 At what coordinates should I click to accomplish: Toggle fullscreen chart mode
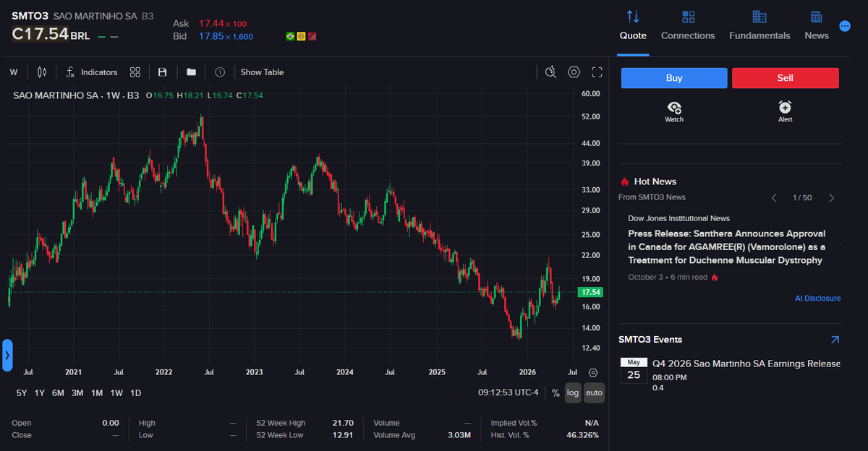(x=597, y=72)
